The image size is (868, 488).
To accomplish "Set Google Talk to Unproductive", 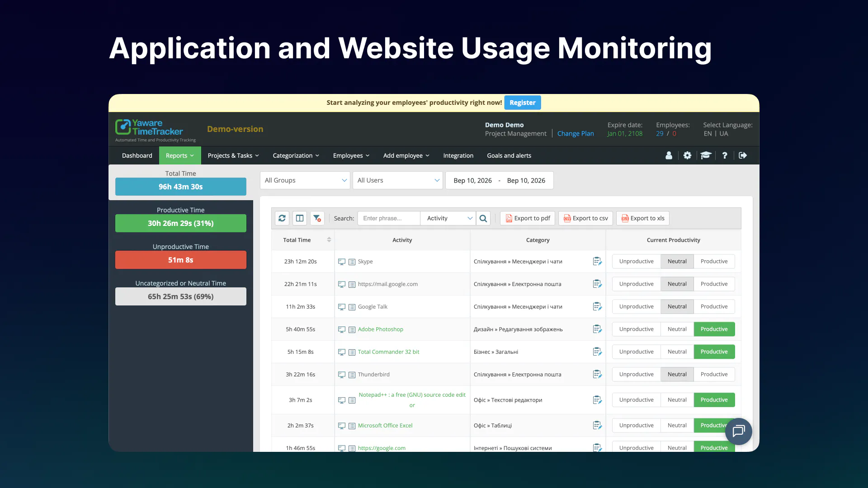I will click(x=636, y=306).
